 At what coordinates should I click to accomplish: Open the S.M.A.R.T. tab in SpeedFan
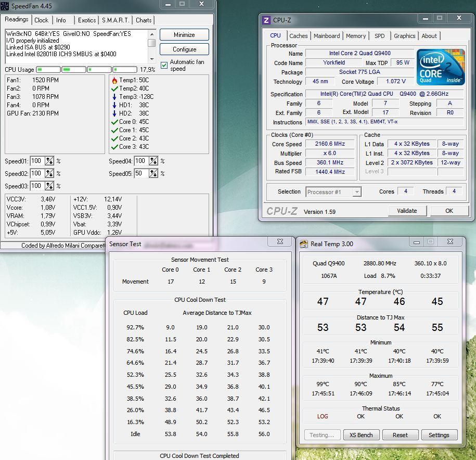click(115, 20)
